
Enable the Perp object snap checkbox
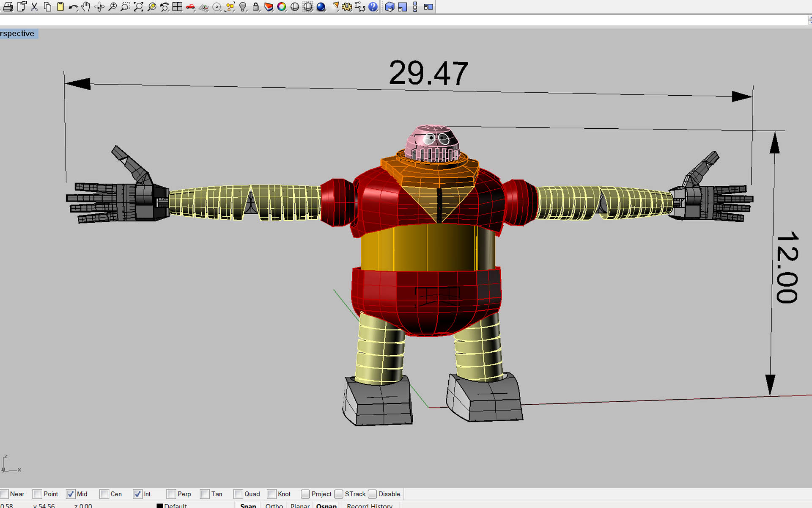click(x=171, y=494)
